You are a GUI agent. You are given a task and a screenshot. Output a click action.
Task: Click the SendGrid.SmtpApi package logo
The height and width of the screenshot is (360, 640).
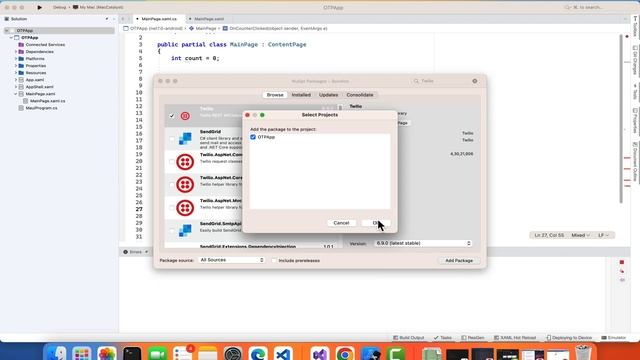tap(185, 231)
